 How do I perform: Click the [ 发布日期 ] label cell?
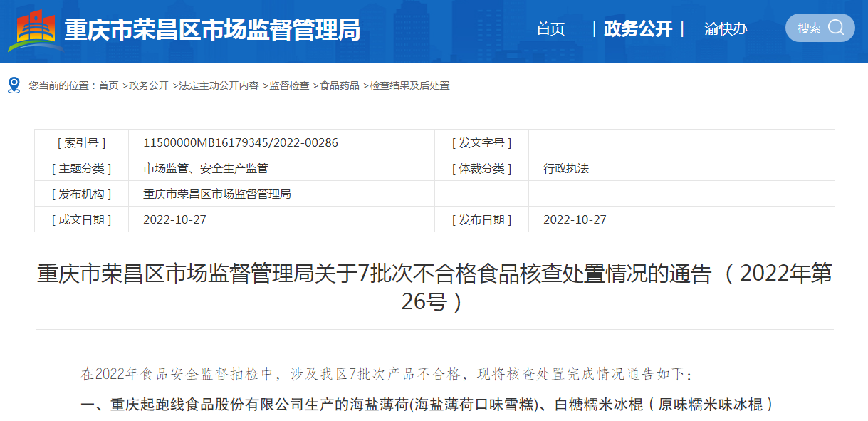pyautogui.click(x=481, y=219)
